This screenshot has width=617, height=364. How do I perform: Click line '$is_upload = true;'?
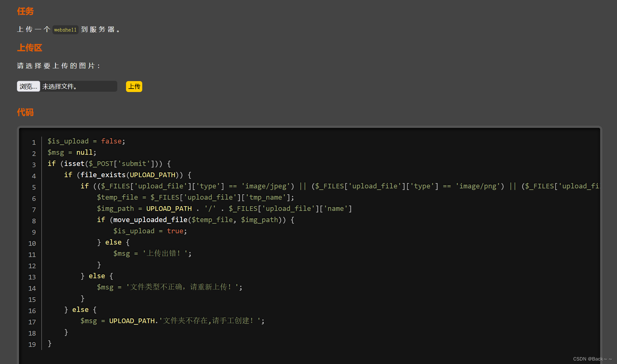[150, 231]
